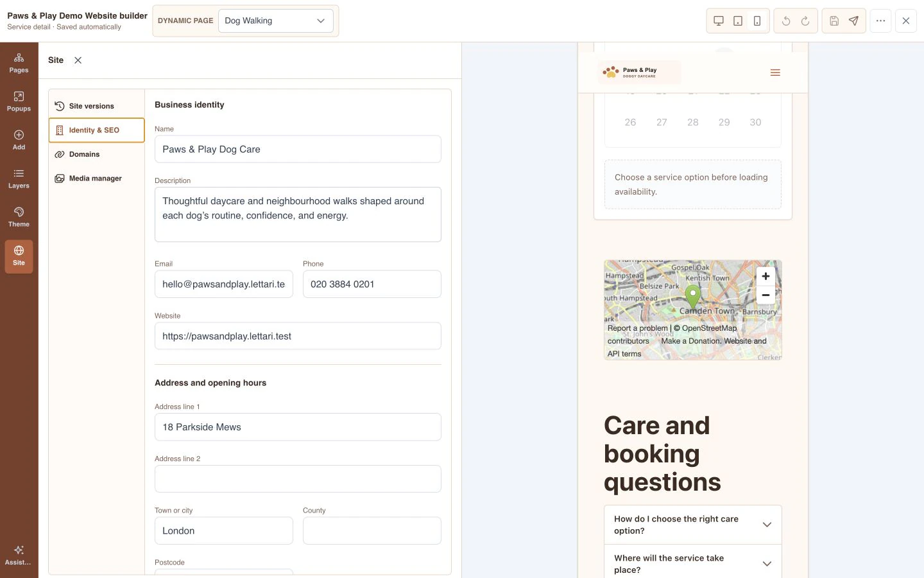Edit Address line 1 field
This screenshot has height=578, width=924.
click(298, 427)
